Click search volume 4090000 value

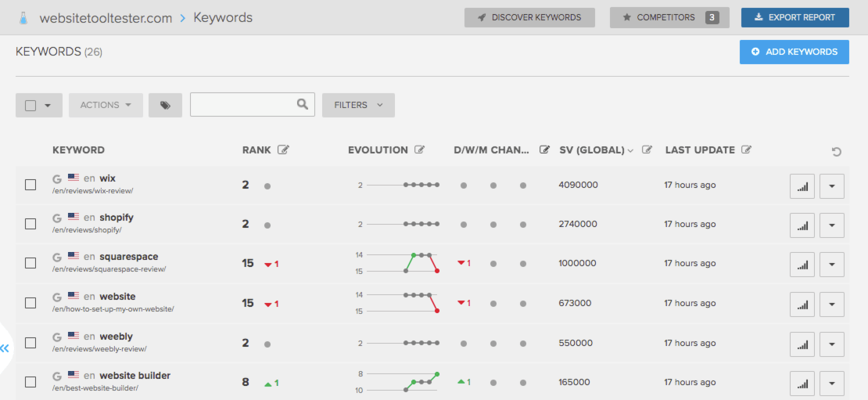(579, 185)
